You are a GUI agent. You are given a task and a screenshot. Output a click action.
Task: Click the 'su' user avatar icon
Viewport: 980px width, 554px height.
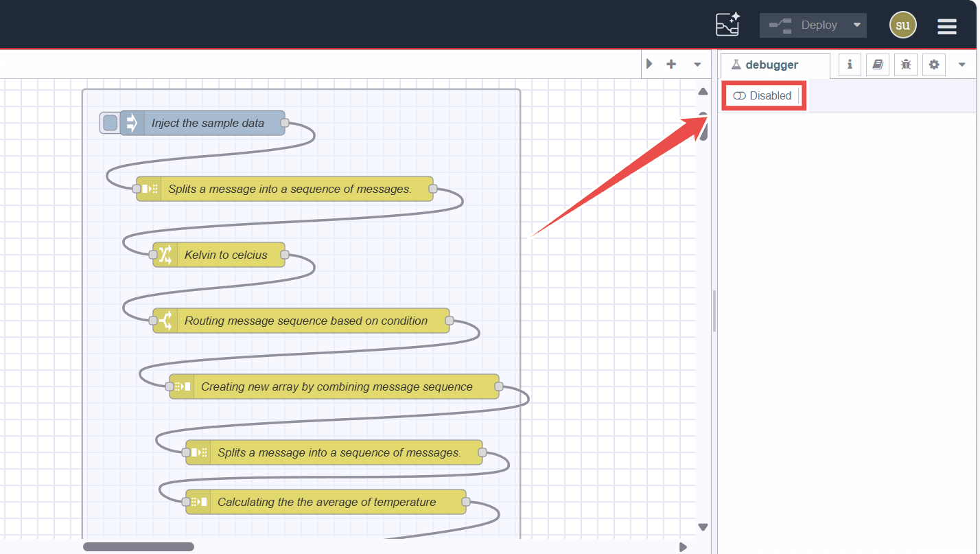pos(902,24)
